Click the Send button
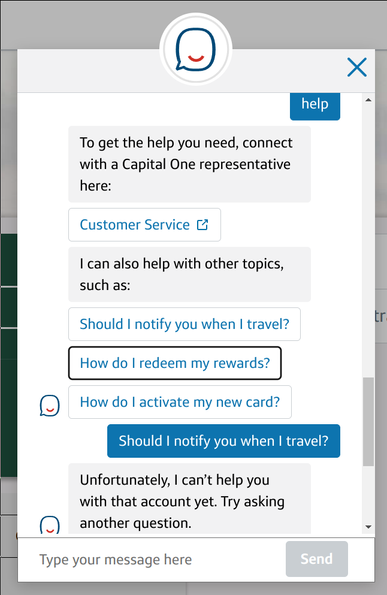The height and width of the screenshot is (595, 387). click(x=317, y=559)
